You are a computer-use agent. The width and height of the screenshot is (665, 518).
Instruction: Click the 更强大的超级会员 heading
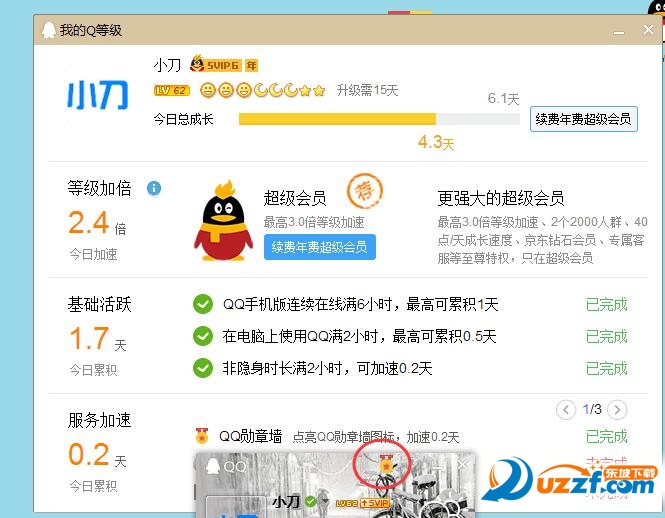tap(500, 198)
